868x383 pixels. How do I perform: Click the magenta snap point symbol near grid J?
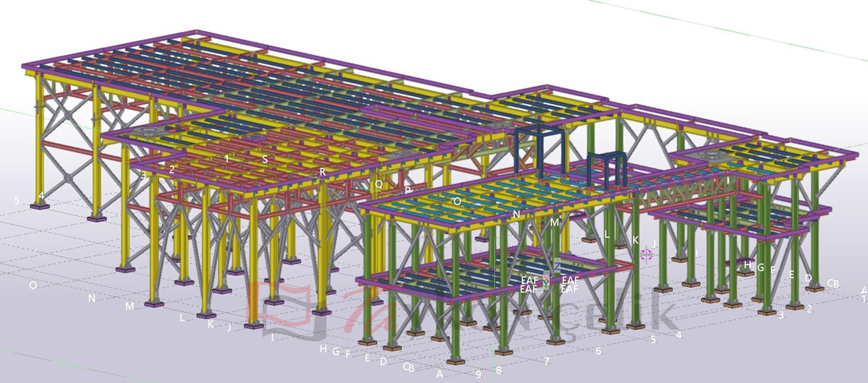(647, 254)
